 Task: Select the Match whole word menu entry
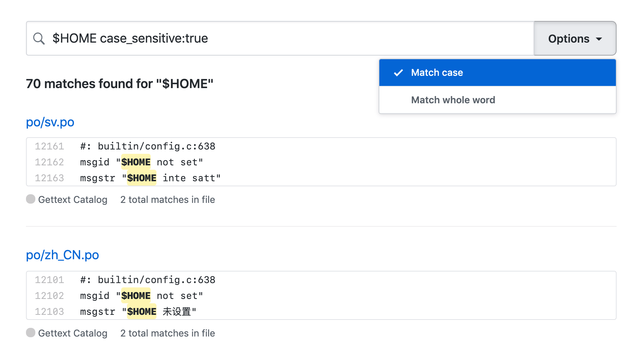(453, 100)
